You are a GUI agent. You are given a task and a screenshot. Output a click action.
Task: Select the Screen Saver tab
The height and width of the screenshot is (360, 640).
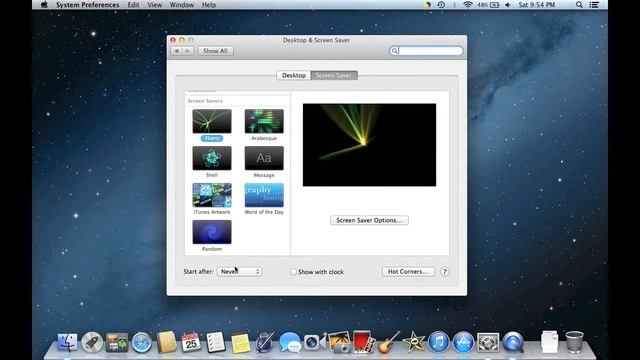pyautogui.click(x=334, y=76)
